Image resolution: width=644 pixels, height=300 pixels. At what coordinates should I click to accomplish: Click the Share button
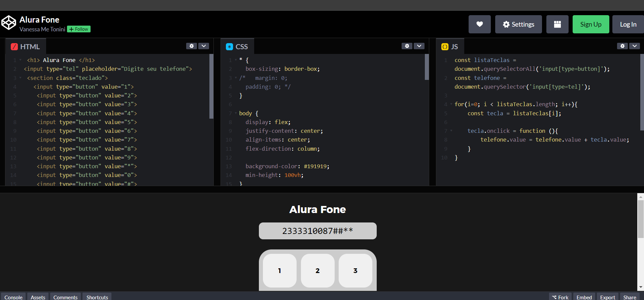pyautogui.click(x=630, y=297)
